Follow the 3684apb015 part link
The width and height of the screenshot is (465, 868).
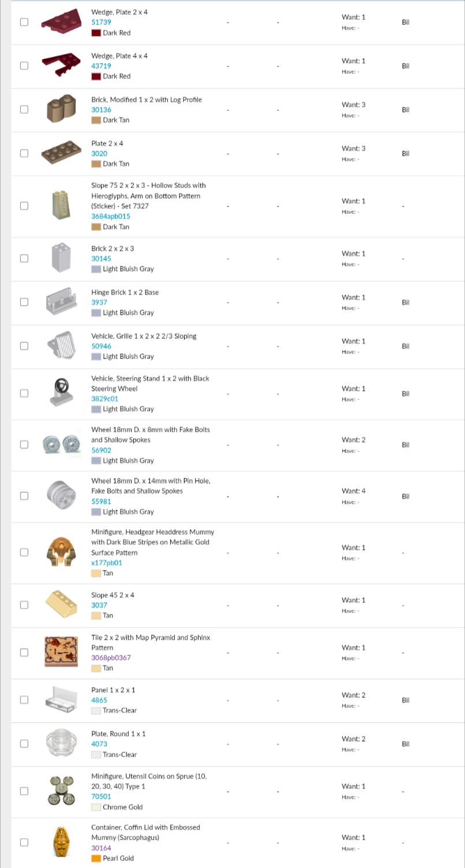pyautogui.click(x=111, y=216)
